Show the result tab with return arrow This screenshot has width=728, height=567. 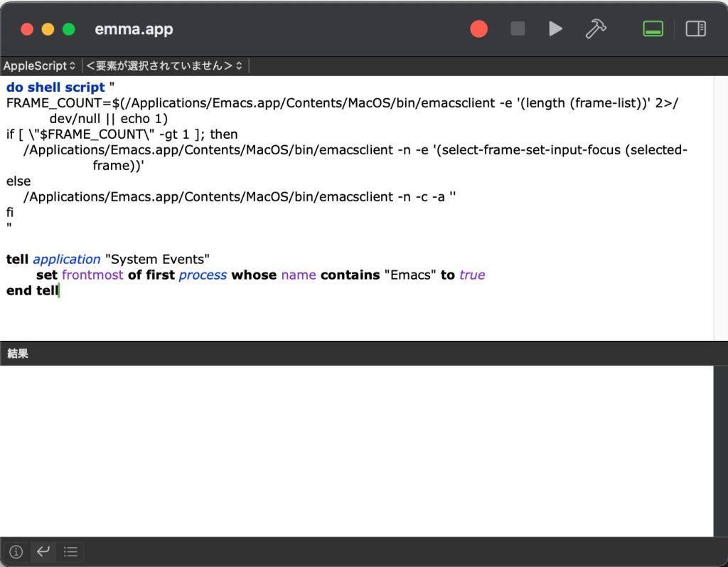(x=43, y=551)
